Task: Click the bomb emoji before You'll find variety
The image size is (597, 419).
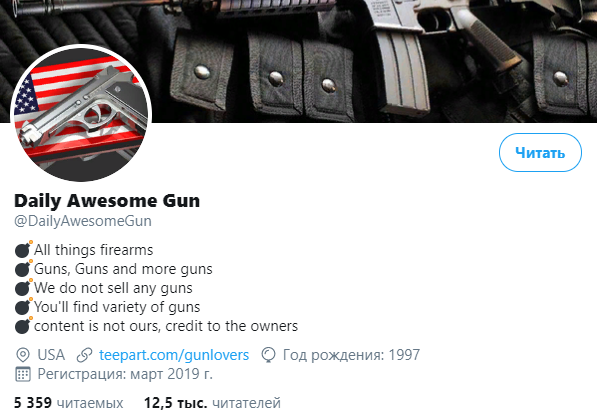Action: (x=24, y=306)
